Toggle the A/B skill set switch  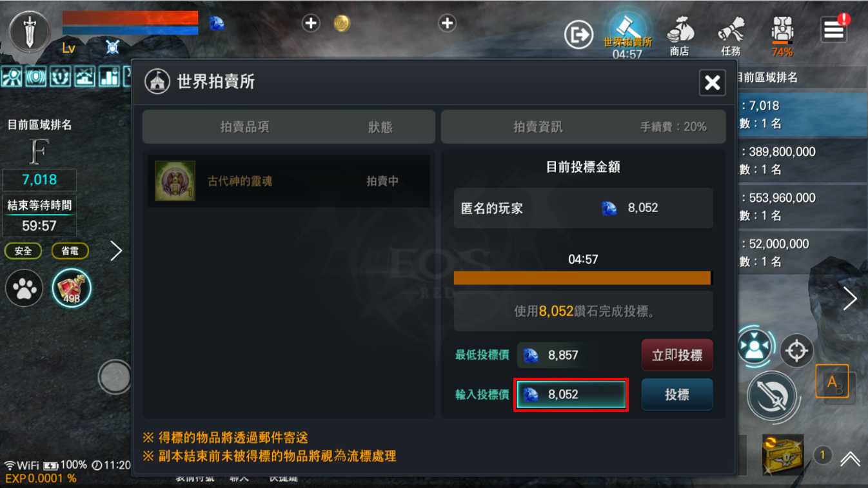click(832, 382)
